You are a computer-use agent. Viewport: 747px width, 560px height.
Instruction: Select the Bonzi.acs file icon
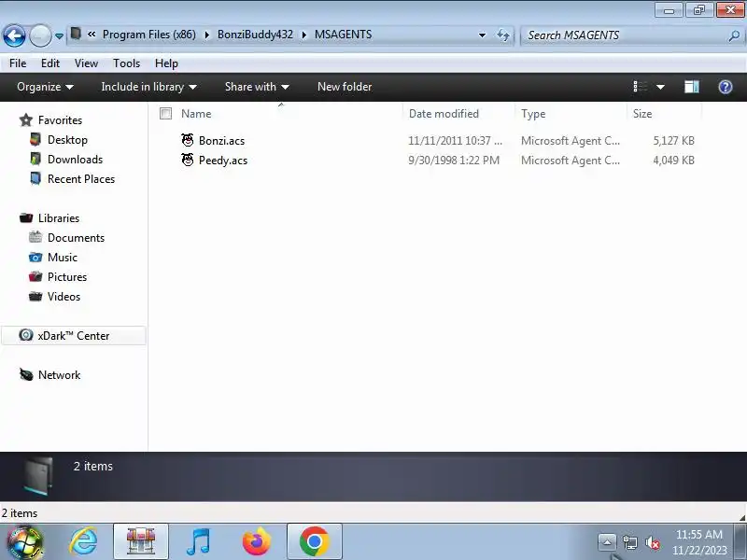pyautogui.click(x=188, y=140)
